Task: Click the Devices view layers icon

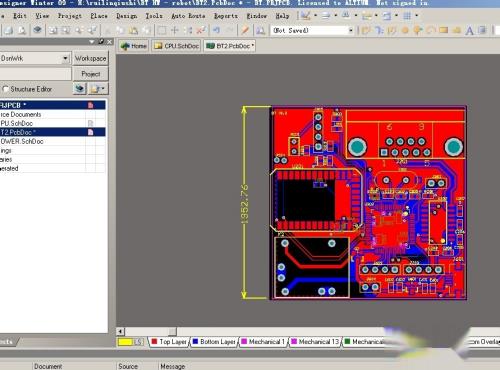Action: [37, 30]
